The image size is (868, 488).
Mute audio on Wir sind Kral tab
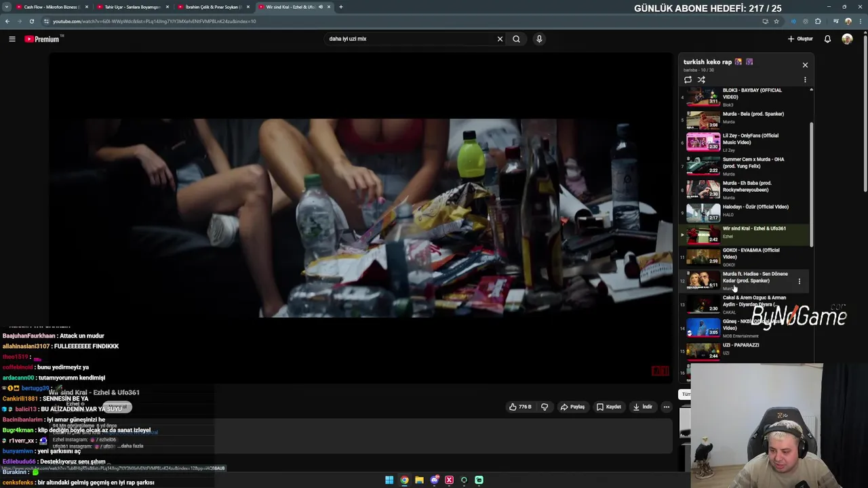pos(321,7)
